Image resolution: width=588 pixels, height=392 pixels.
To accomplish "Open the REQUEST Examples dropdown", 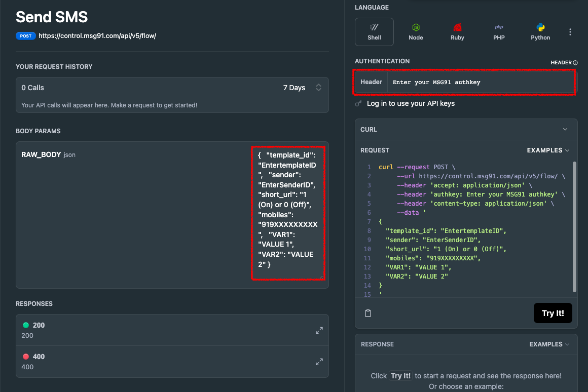I will (x=548, y=150).
